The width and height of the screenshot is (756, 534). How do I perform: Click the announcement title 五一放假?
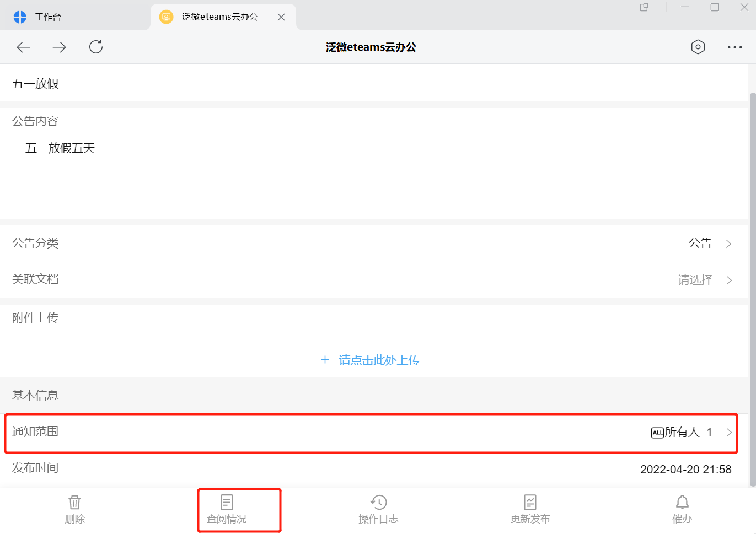[35, 84]
